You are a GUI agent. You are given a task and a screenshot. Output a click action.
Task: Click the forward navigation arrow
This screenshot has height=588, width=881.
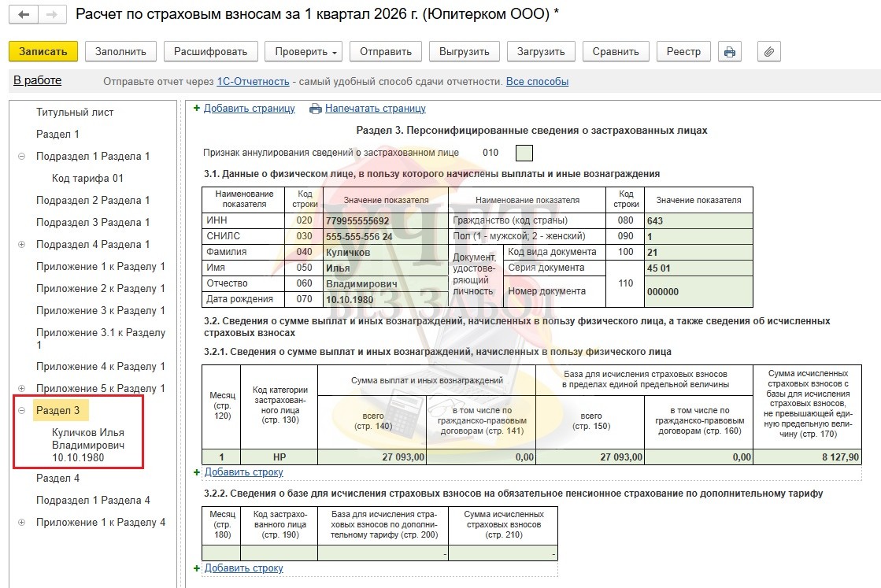click(51, 15)
